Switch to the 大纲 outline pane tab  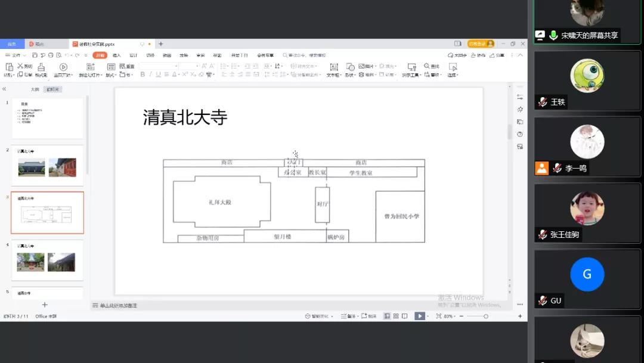click(x=35, y=89)
